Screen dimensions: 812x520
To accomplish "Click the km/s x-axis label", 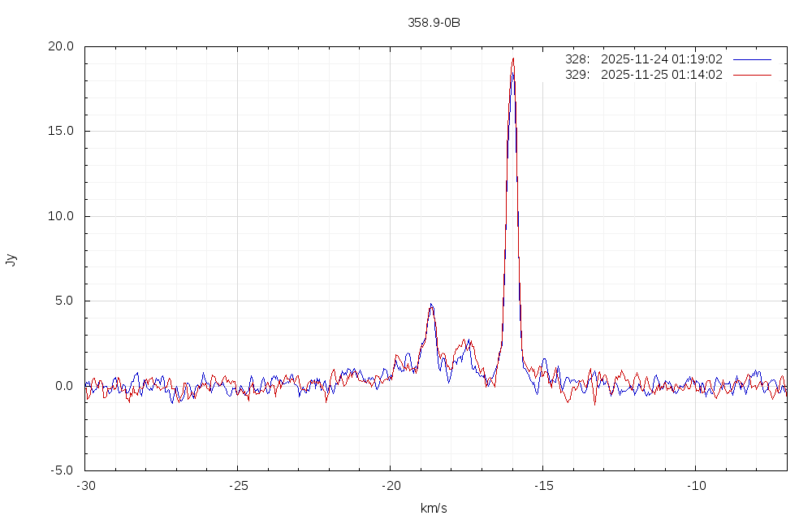I will [434, 509].
